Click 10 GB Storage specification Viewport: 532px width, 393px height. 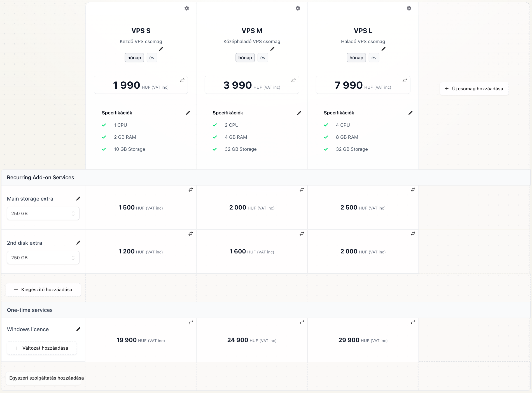point(129,149)
